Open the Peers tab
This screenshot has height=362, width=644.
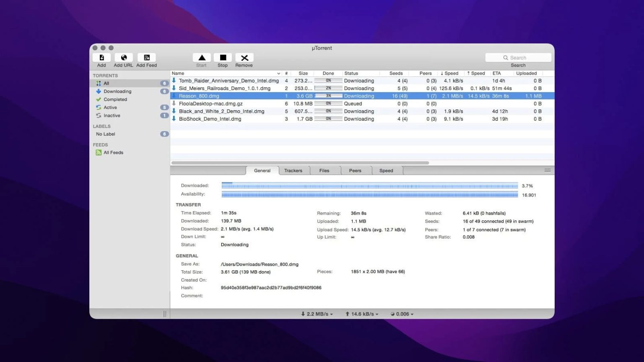(x=355, y=171)
